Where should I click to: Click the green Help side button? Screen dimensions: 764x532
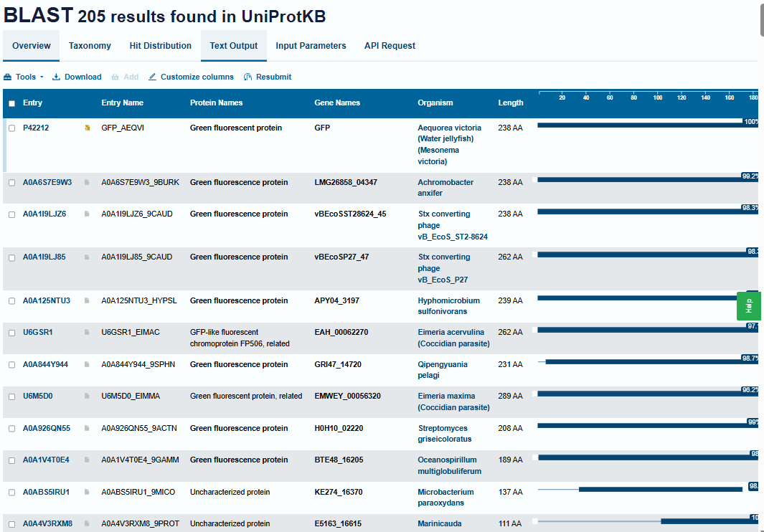749,306
